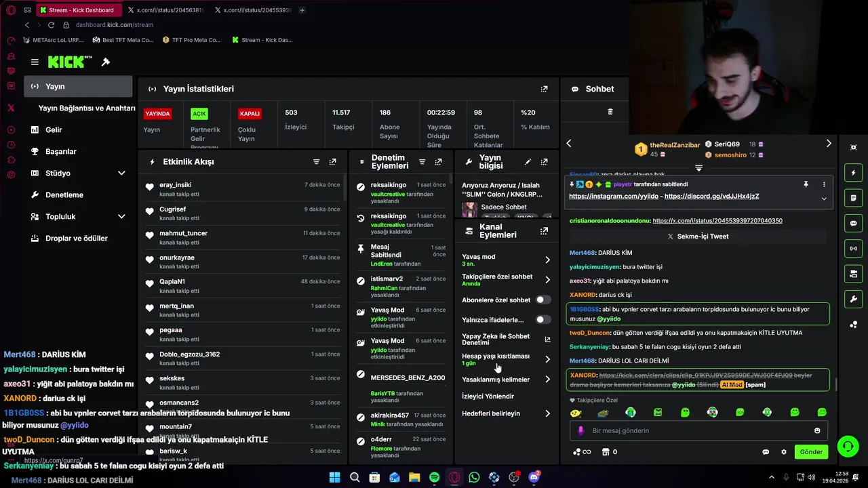Open Başarılar in the sidebar
Screen dimensions: 868x488
pos(79,151)
